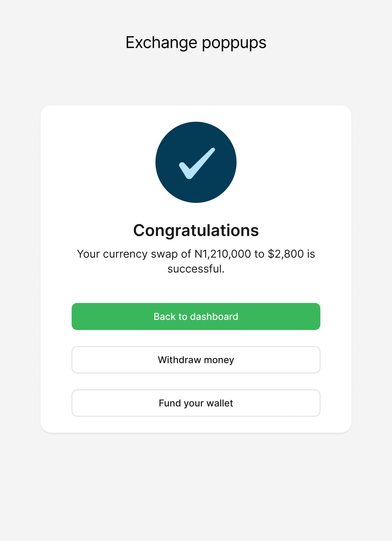Click "Withdraw" on the outlined button

pyautogui.click(x=179, y=360)
